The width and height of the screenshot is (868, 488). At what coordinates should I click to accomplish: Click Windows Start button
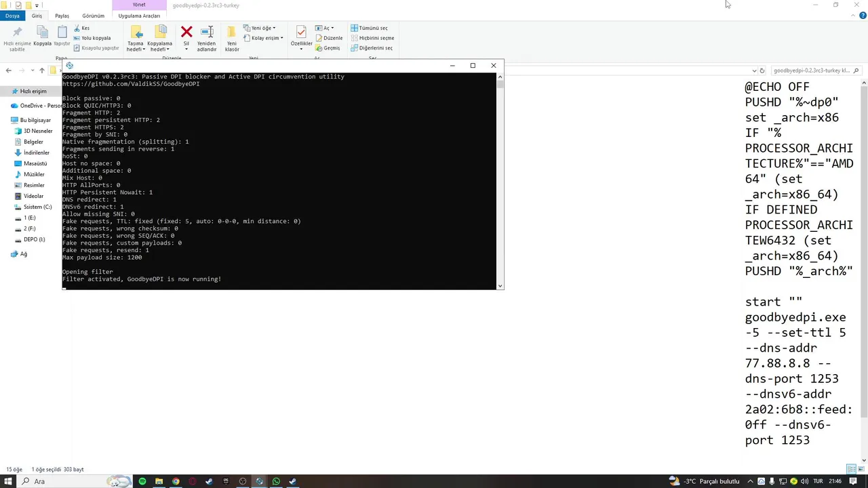[8, 481]
